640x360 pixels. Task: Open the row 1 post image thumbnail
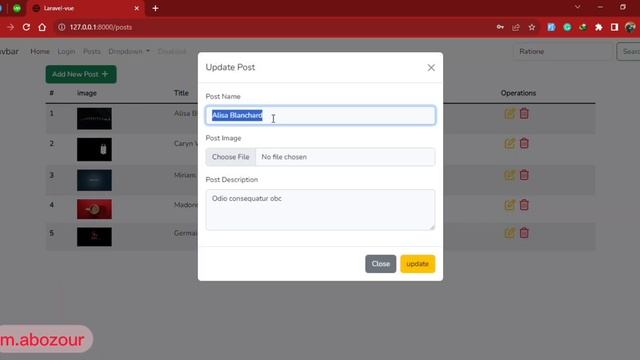coord(94,119)
